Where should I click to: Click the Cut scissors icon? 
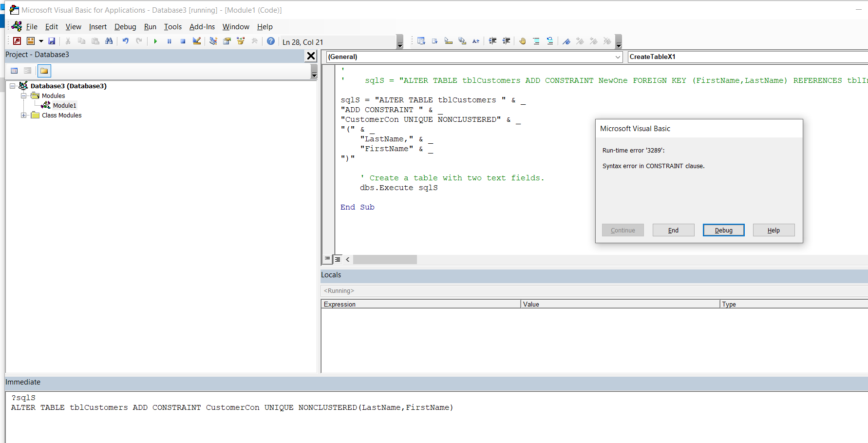(68, 41)
